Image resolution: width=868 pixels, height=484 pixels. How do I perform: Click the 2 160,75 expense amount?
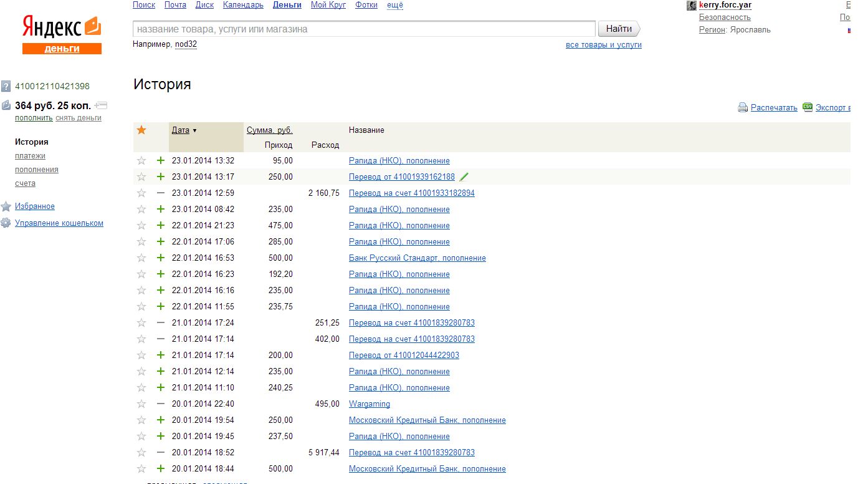click(x=324, y=193)
